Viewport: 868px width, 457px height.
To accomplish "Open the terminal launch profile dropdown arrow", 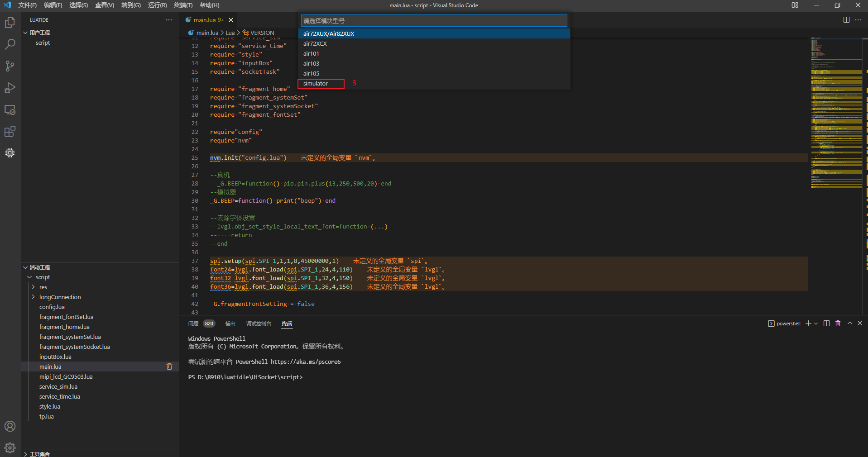I will 816,324.
